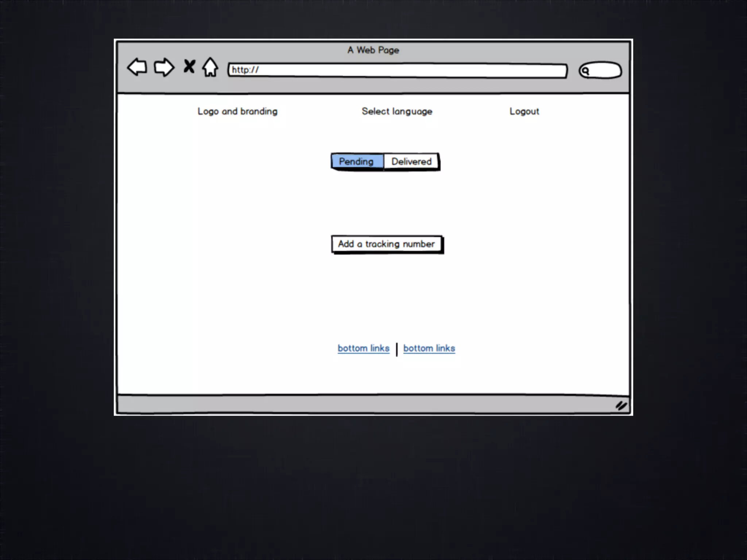Click the resize grip in window corner
Image resolution: width=747 pixels, height=560 pixels.
(x=621, y=405)
